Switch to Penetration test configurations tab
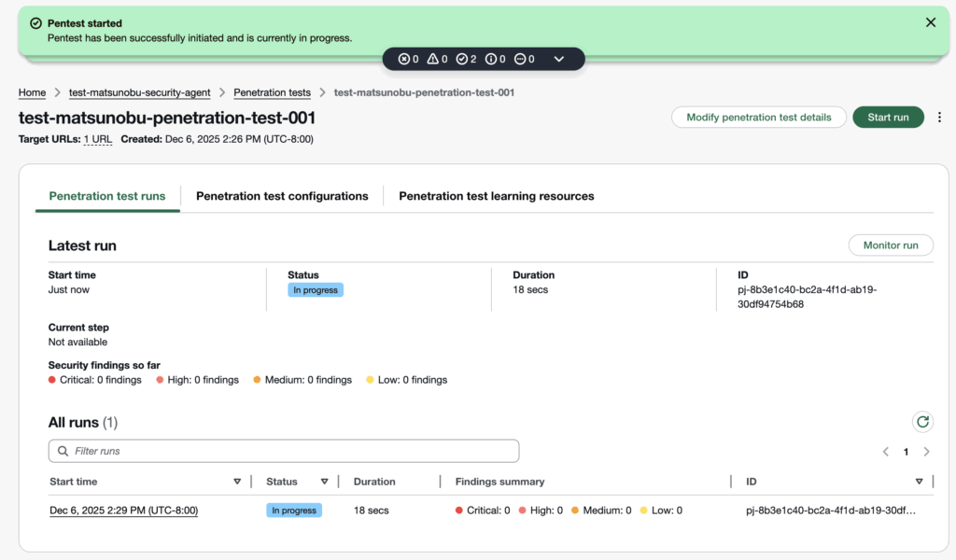 282,196
